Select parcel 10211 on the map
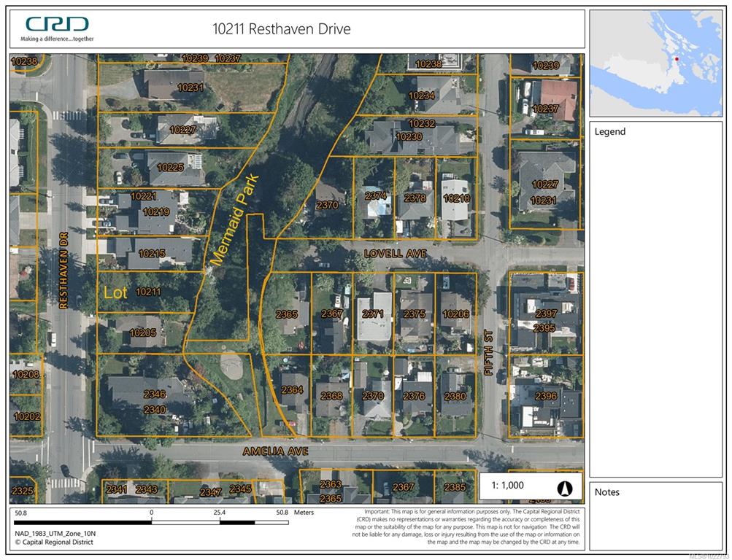The width and height of the screenshot is (732, 560). pyautogui.click(x=148, y=292)
